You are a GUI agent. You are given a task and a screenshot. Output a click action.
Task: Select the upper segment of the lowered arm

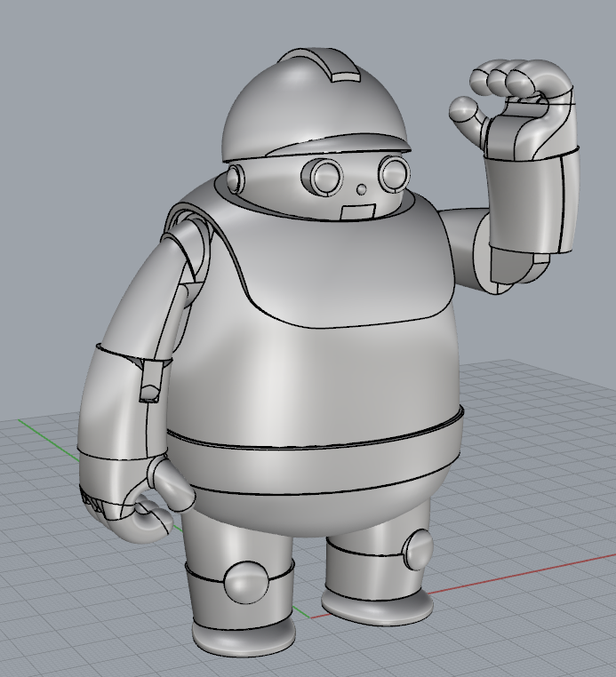click(142, 298)
